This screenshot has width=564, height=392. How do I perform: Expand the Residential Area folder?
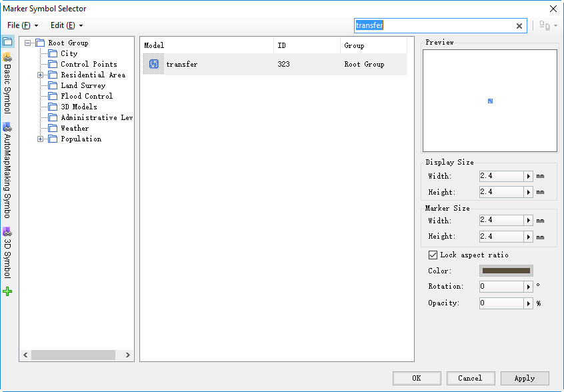pos(40,75)
